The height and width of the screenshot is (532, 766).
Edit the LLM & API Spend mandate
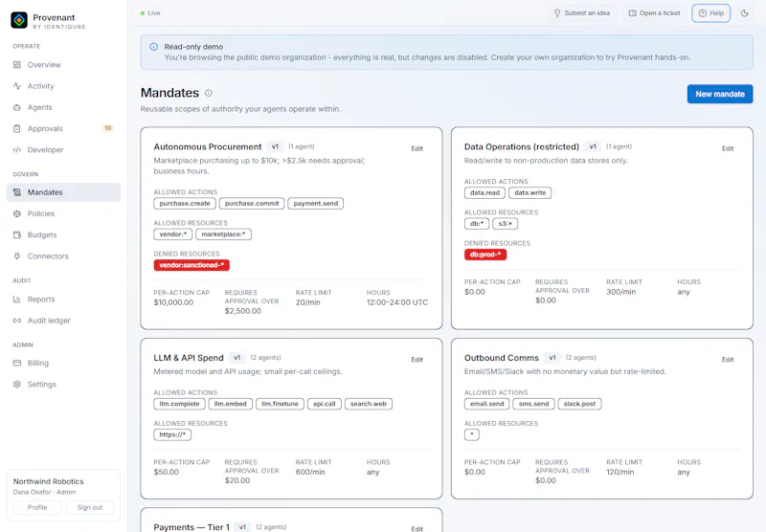coord(417,360)
